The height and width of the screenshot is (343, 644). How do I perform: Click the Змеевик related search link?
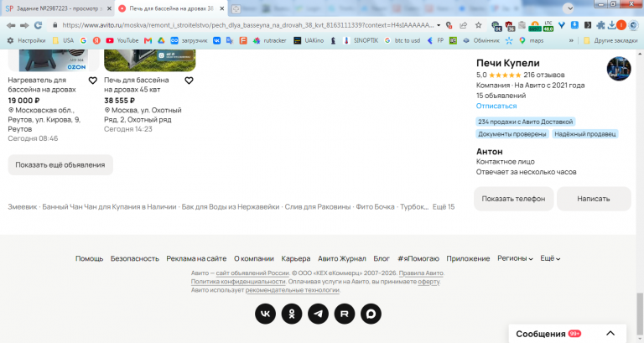click(22, 207)
